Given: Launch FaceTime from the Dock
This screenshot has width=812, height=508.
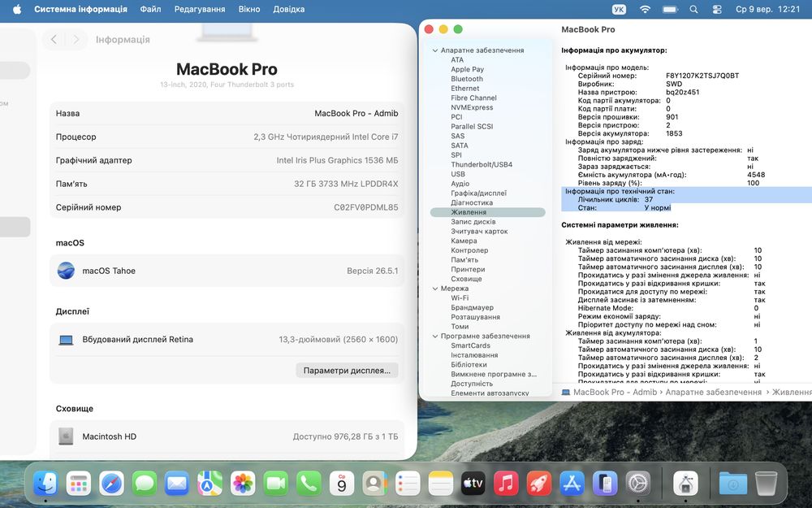Looking at the screenshot, I should pos(276,484).
